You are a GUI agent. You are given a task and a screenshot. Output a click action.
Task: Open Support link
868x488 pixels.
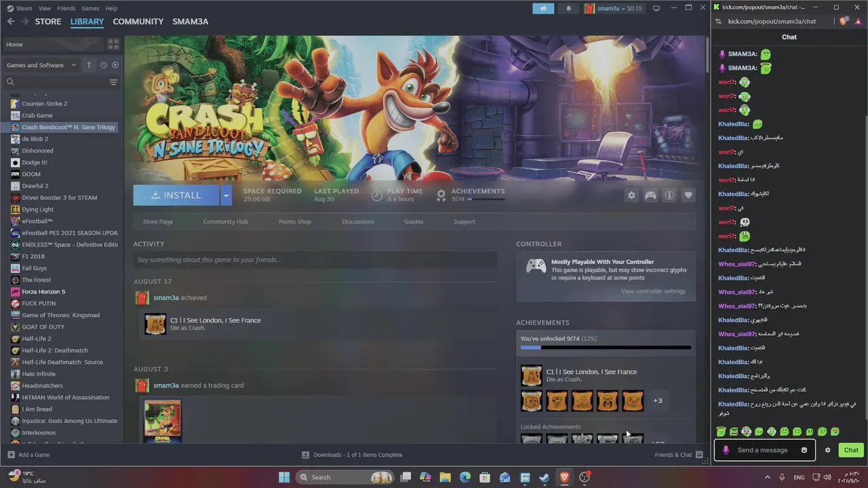pyautogui.click(x=465, y=222)
